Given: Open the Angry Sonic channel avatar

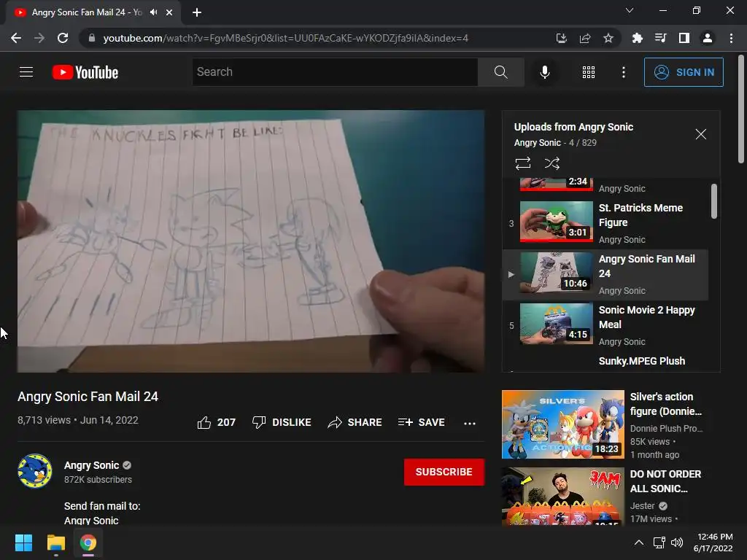Looking at the screenshot, I should tap(35, 471).
